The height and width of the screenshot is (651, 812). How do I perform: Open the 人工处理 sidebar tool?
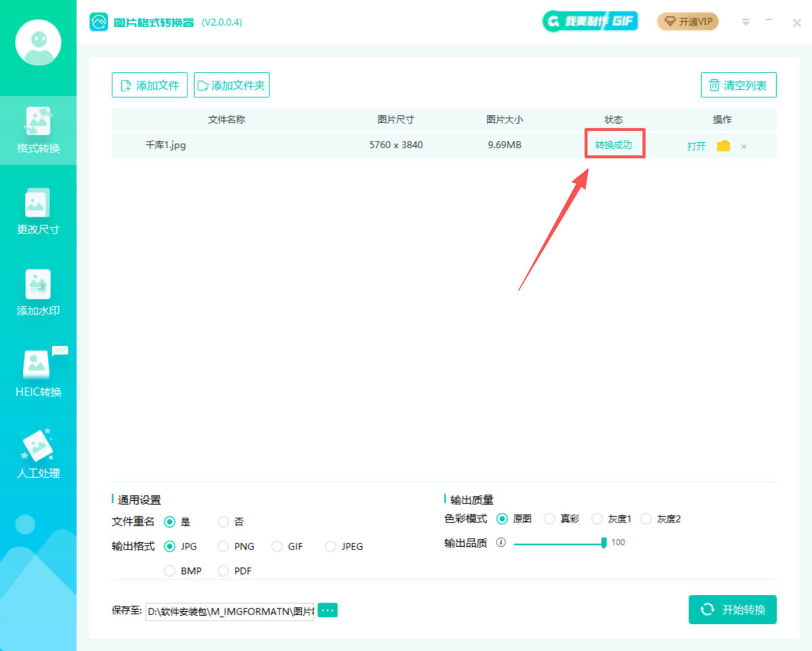coord(39,455)
